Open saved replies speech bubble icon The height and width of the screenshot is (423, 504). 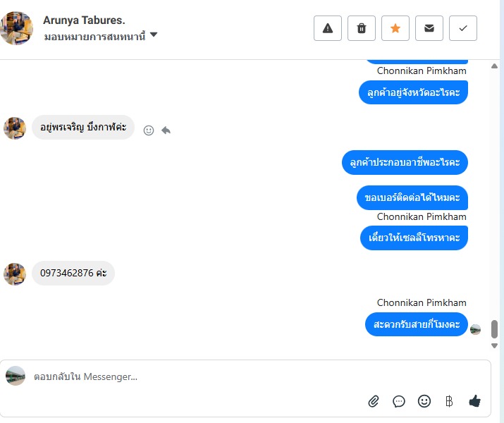399,401
